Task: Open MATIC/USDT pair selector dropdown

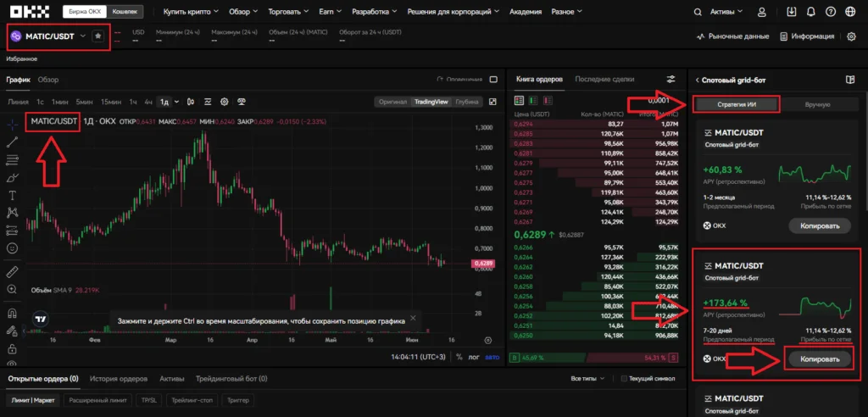Action: (x=82, y=36)
